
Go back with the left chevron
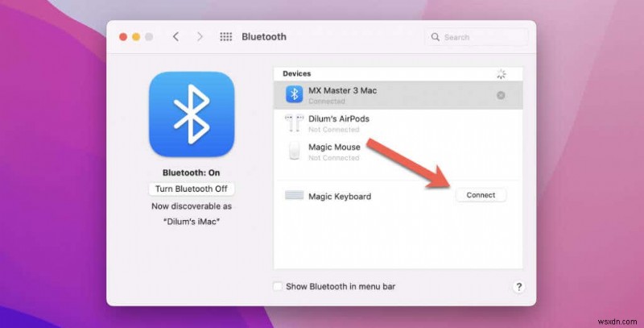[176, 37]
